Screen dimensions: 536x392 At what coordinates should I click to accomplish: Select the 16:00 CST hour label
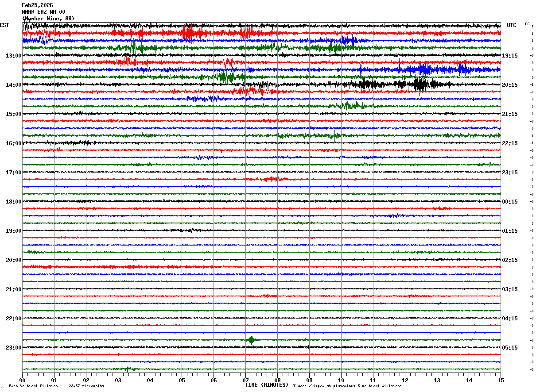(x=14, y=143)
